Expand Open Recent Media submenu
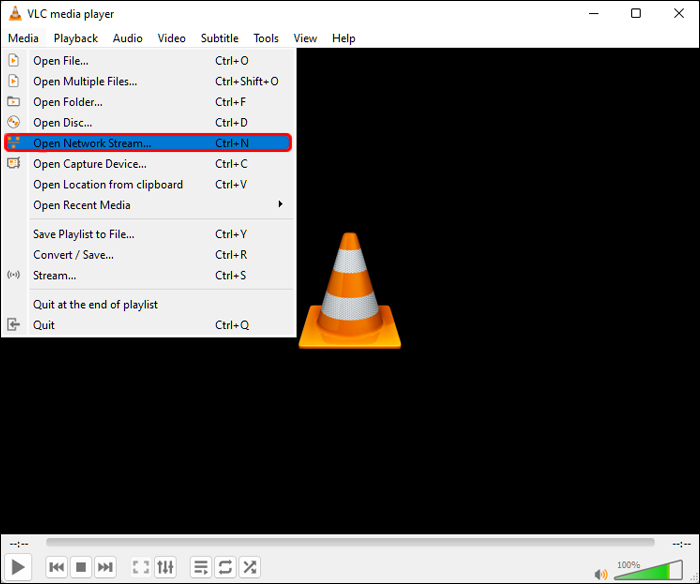Image resolution: width=700 pixels, height=584 pixels. [x=149, y=205]
